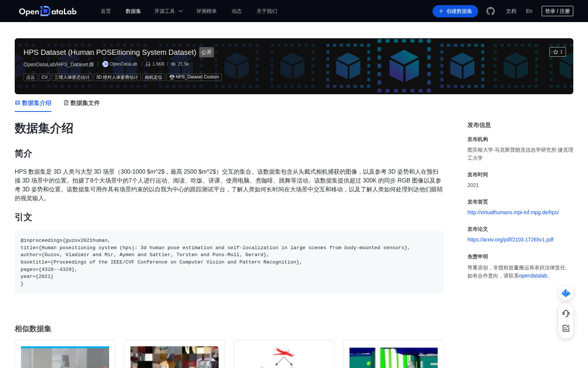
Task: Click the 创建数据集 button
Action: (455, 11)
